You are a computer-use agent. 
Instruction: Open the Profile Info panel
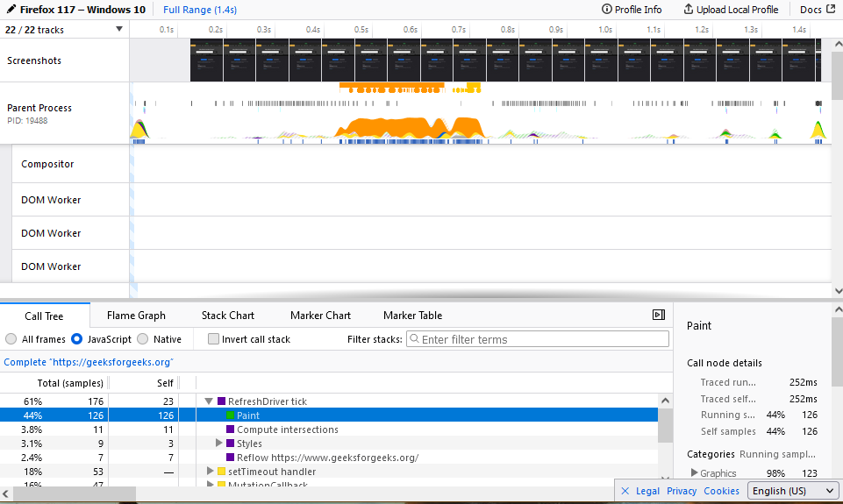[632, 10]
